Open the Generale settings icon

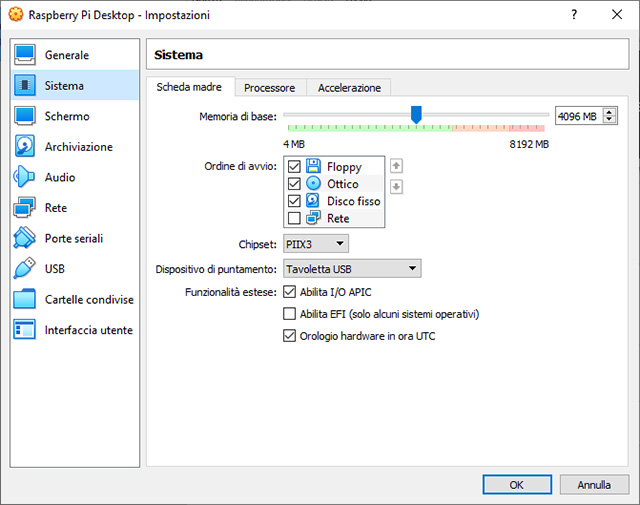(x=26, y=55)
